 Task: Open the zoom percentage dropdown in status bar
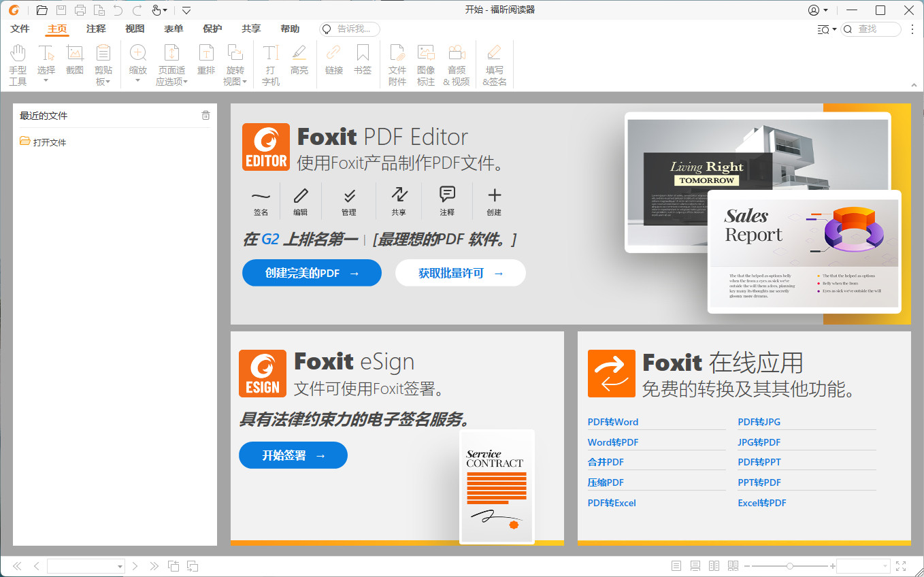coord(885,567)
